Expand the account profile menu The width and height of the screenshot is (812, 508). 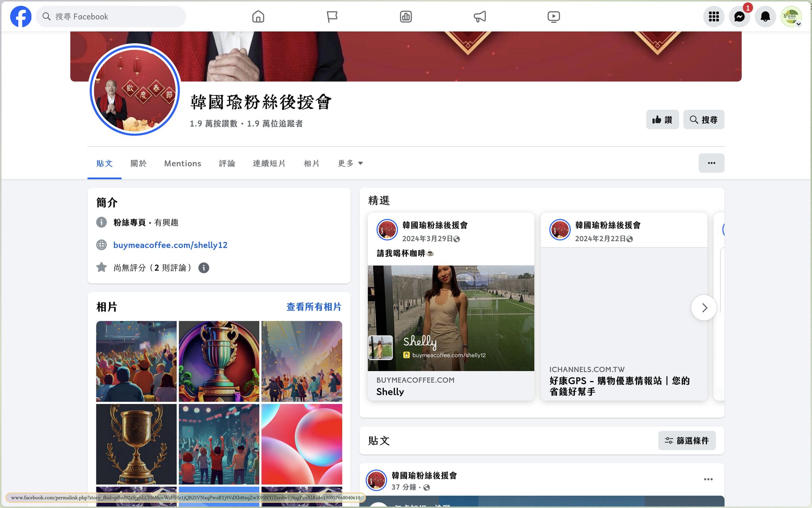(791, 17)
